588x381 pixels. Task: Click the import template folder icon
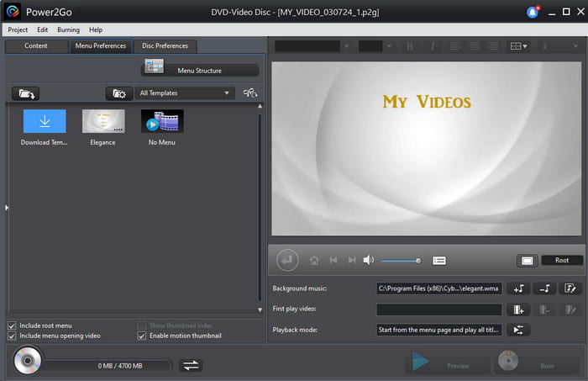pyautogui.click(x=26, y=93)
